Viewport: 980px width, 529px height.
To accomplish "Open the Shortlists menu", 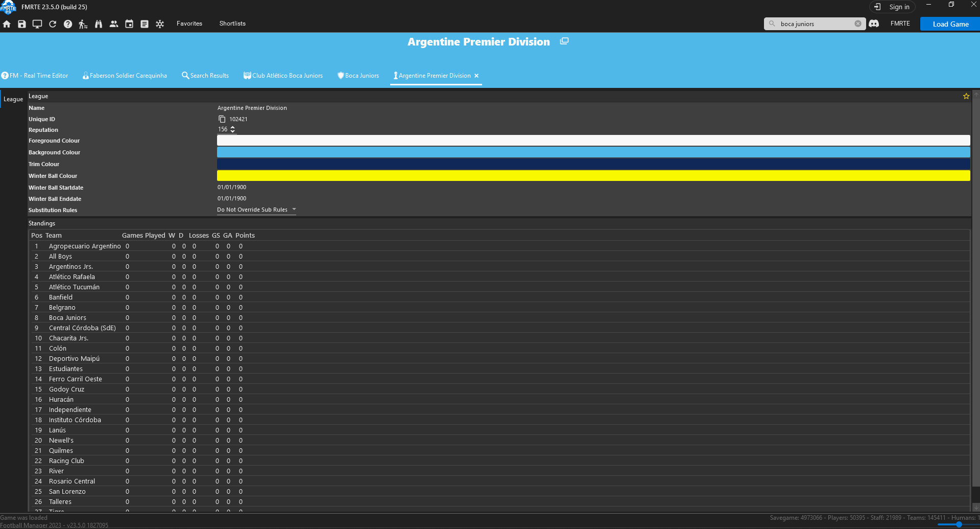I will [x=232, y=24].
